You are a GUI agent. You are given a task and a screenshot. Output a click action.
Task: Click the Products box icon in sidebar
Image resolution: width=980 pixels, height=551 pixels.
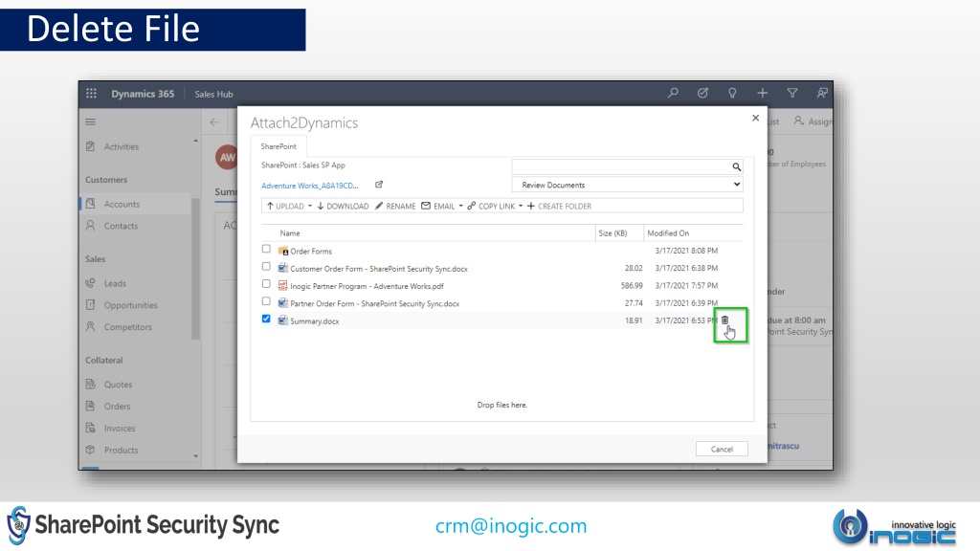pos(91,450)
